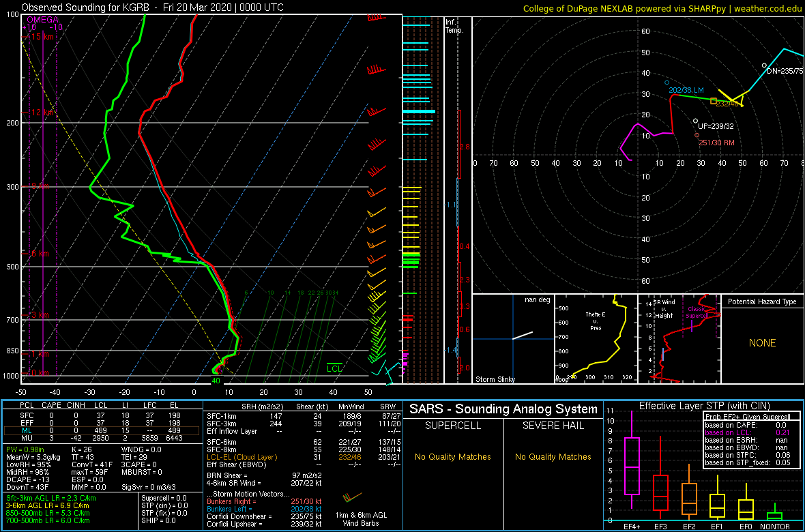The image size is (805, 532).
Task: Click the NONE hazard type text
Action: click(x=762, y=343)
